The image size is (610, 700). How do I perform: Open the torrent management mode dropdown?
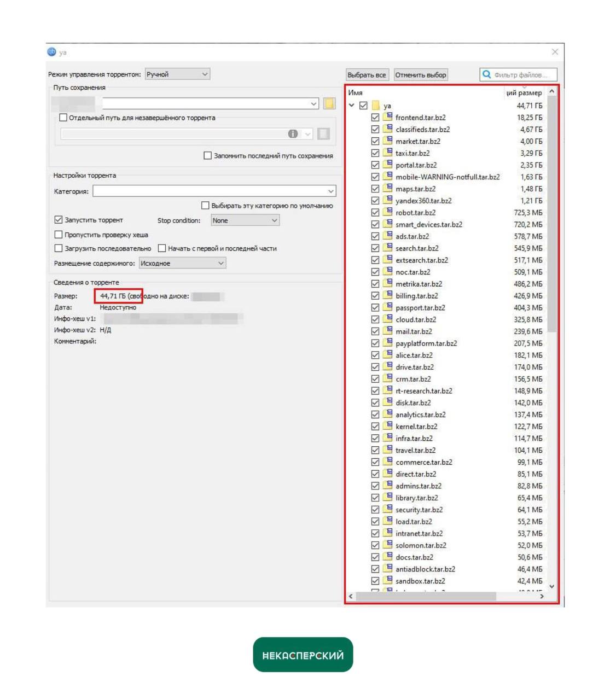pos(177,74)
